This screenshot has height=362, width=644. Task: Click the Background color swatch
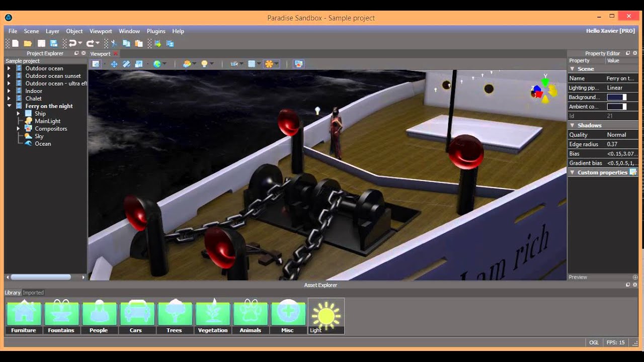(x=617, y=97)
